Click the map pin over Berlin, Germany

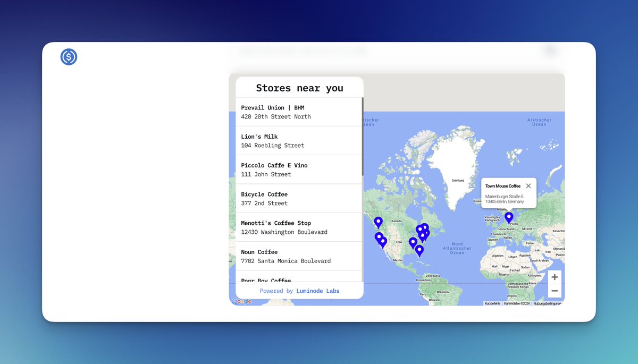click(x=509, y=217)
